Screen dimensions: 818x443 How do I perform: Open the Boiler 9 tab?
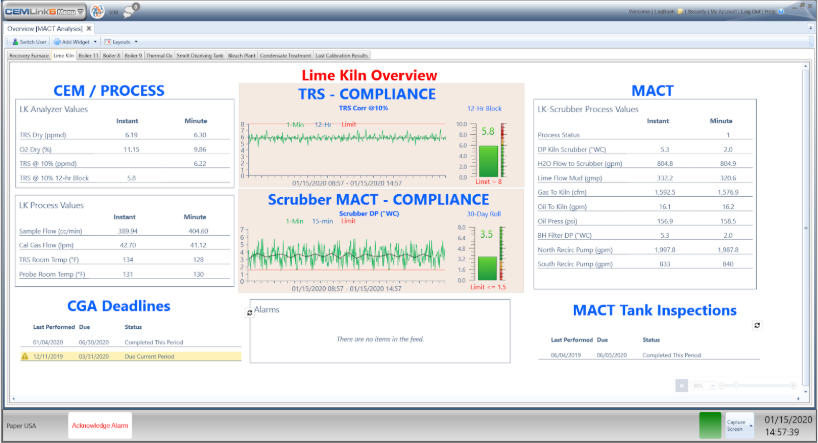pos(133,55)
